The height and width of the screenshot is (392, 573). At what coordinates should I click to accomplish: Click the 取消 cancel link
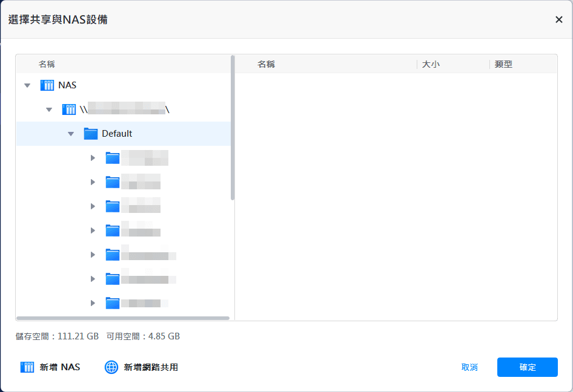[469, 367]
